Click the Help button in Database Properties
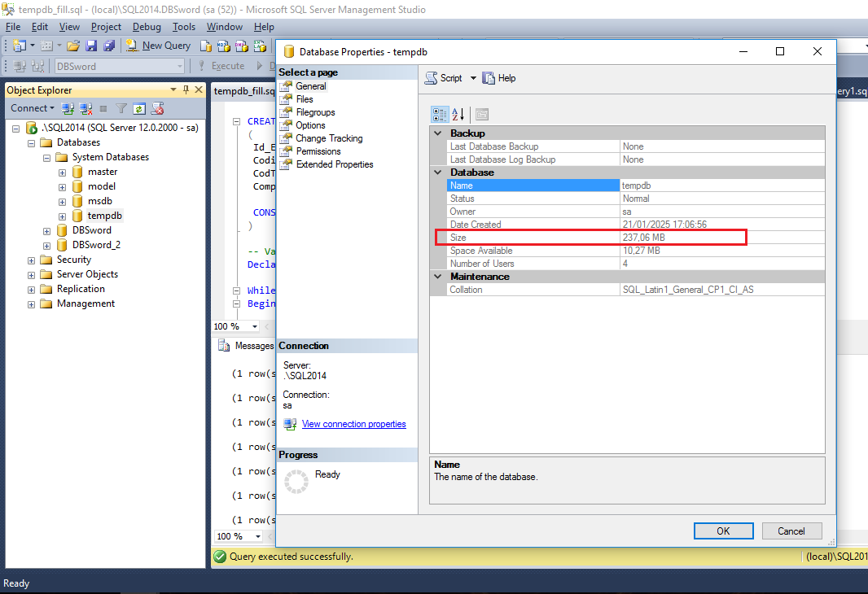Viewport: 868px width, 594px height. coord(499,78)
